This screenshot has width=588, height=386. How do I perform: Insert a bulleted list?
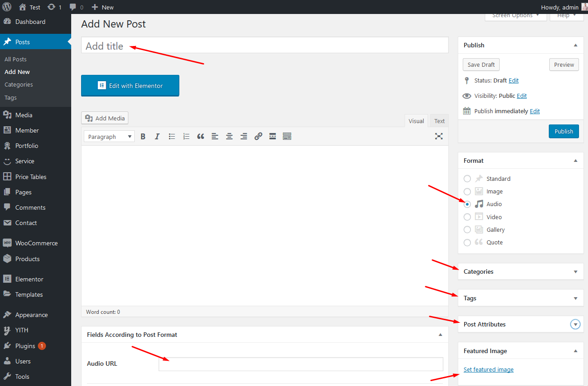pos(172,137)
